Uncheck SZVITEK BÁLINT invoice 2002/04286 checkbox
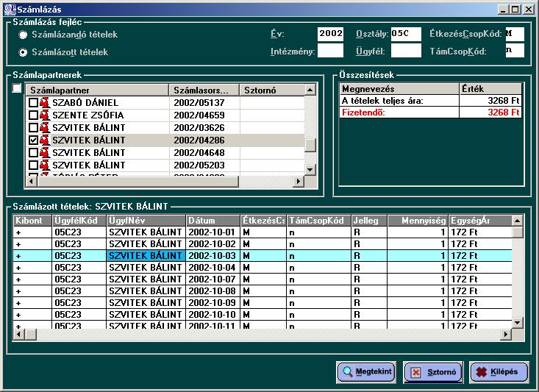The image size is (539, 392). (x=32, y=140)
